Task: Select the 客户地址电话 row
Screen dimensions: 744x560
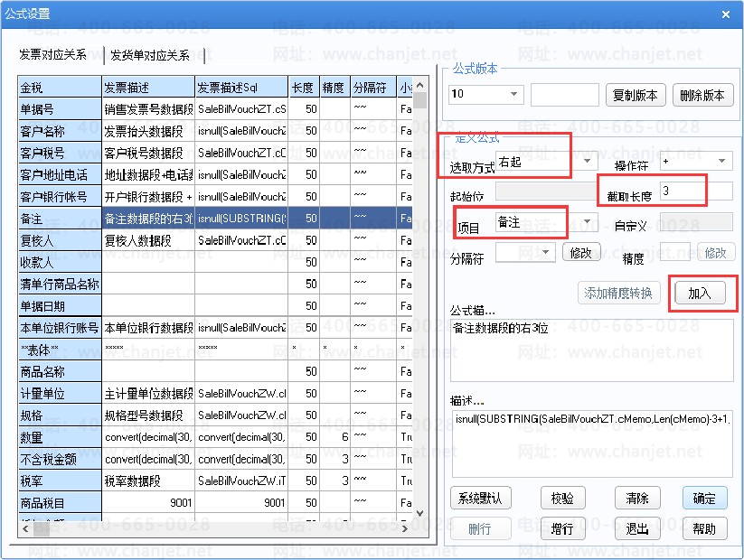Action: pos(60,174)
